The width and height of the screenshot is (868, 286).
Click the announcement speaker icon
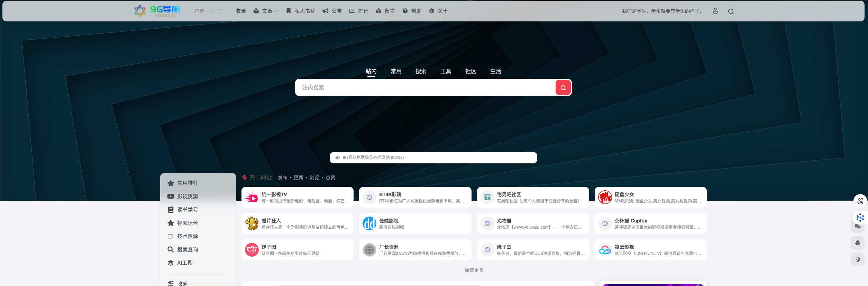pyautogui.click(x=337, y=158)
